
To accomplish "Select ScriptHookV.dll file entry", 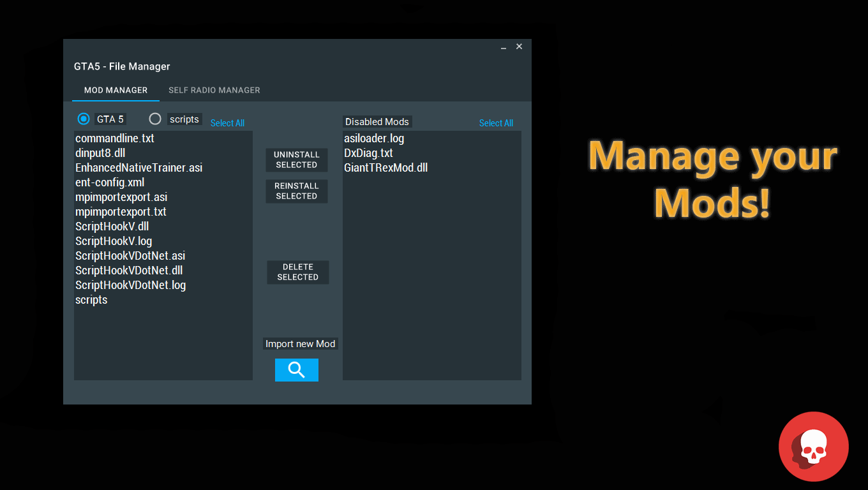I will (x=112, y=226).
